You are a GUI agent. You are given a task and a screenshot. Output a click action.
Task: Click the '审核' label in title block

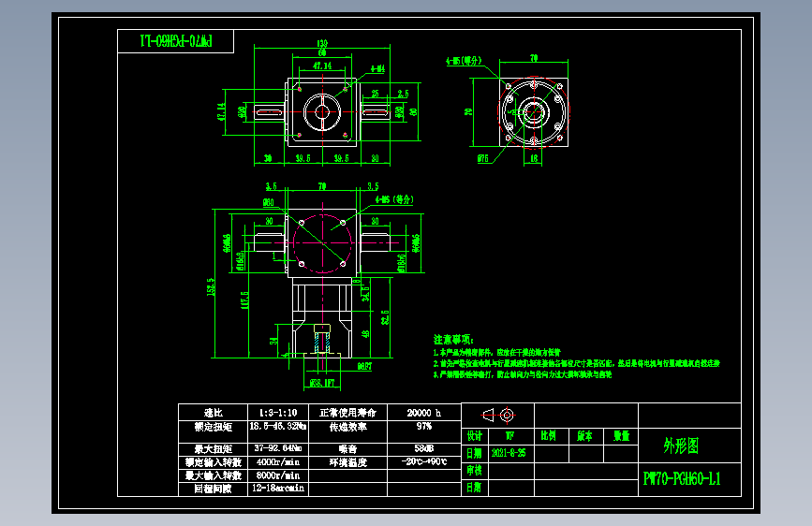(474, 470)
